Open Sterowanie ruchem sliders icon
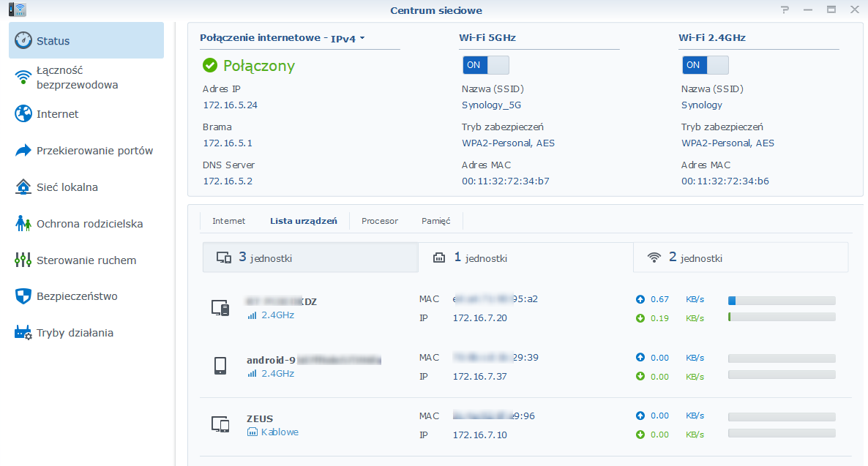868x466 pixels. pos(23,260)
